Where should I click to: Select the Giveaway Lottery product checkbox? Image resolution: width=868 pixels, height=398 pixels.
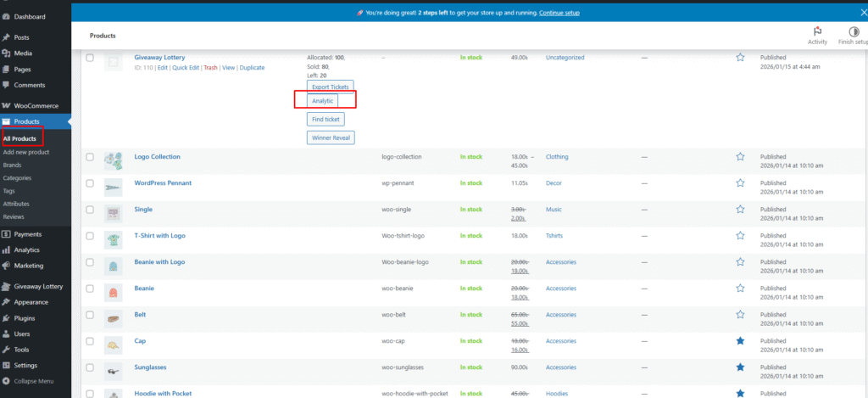point(90,58)
